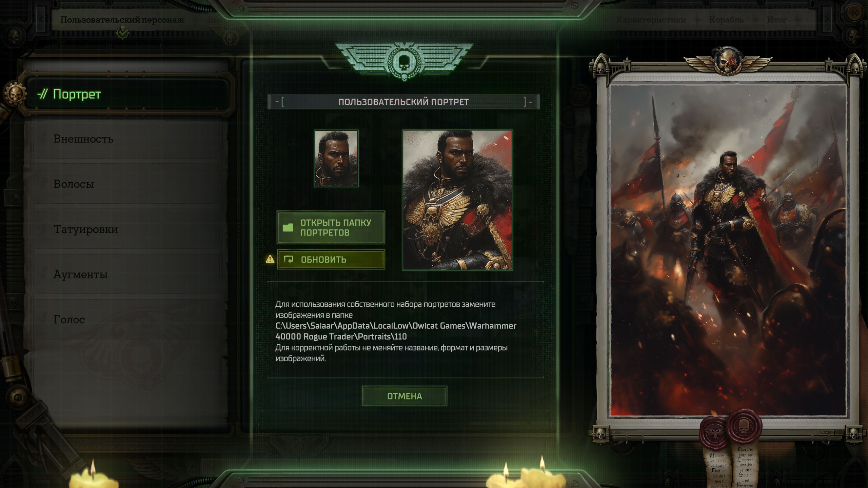Click the red wax seal with skull

point(744,427)
